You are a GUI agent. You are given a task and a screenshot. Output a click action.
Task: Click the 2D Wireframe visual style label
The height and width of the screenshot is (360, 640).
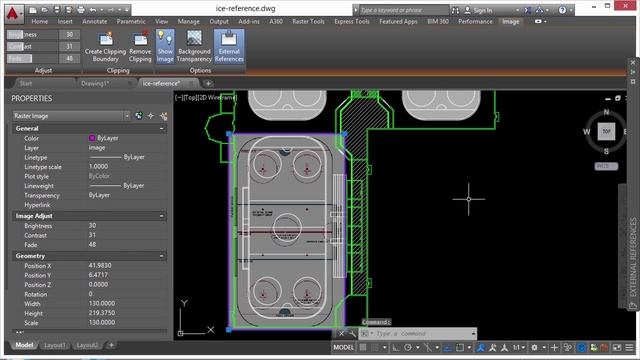(218, 98)
